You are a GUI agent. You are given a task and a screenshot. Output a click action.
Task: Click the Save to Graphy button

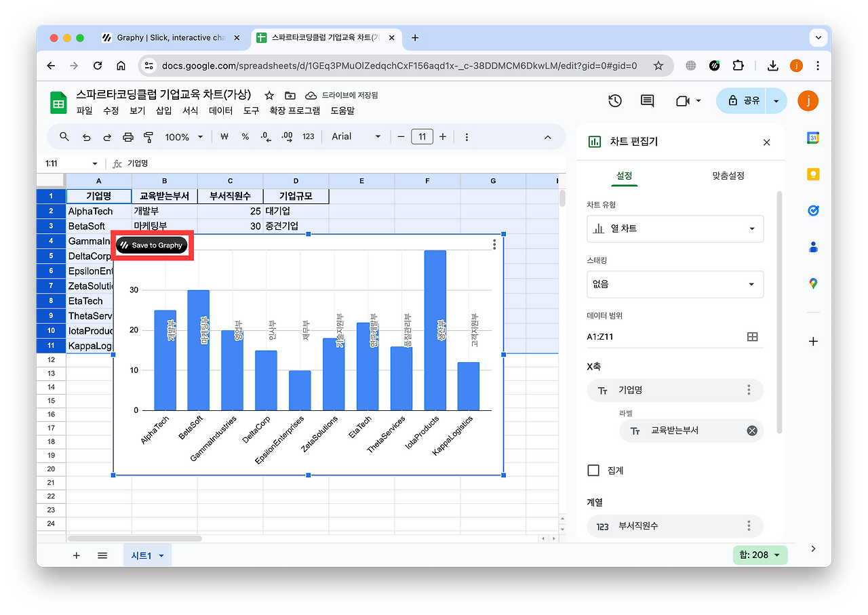[151, 245]
